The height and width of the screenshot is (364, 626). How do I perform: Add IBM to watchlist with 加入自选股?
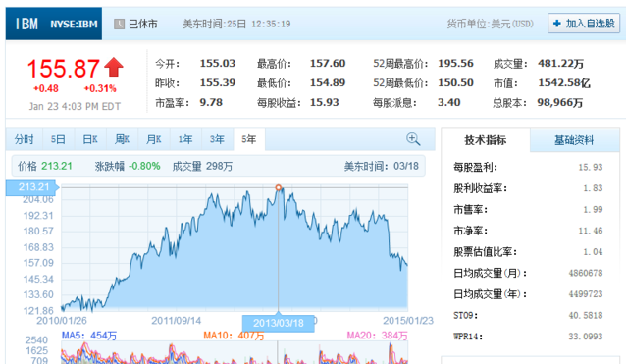[x=584, y=24]
